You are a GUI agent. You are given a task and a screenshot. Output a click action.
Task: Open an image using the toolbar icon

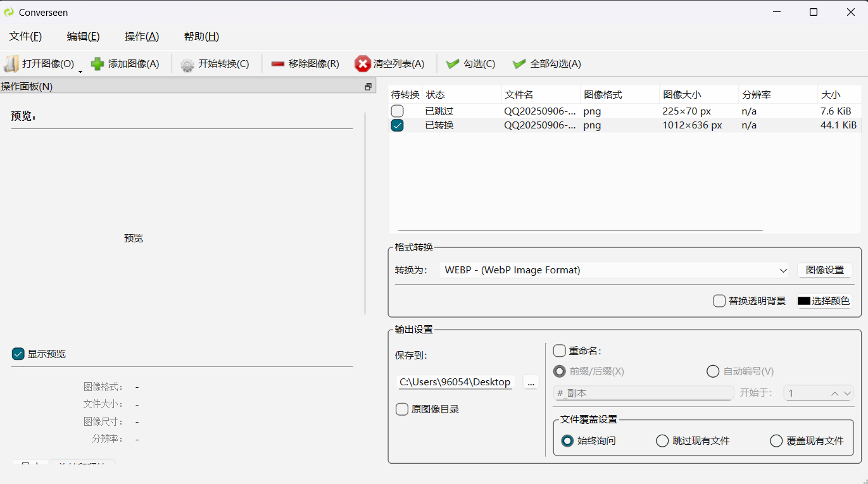tap(11, 63)
